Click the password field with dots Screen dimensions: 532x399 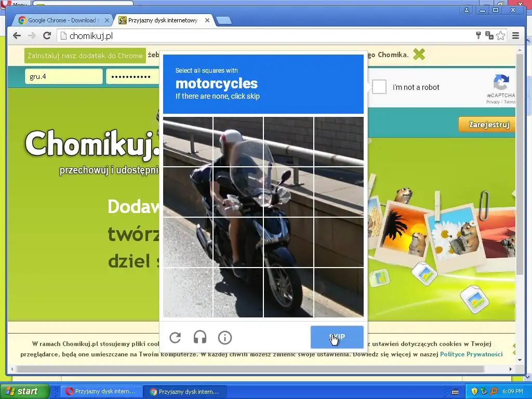point(133,76)
